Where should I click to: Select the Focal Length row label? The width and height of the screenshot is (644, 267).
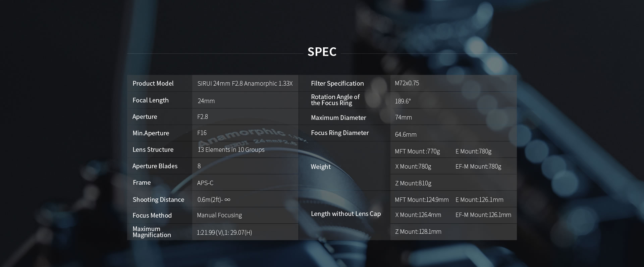(x=151, y=100)
